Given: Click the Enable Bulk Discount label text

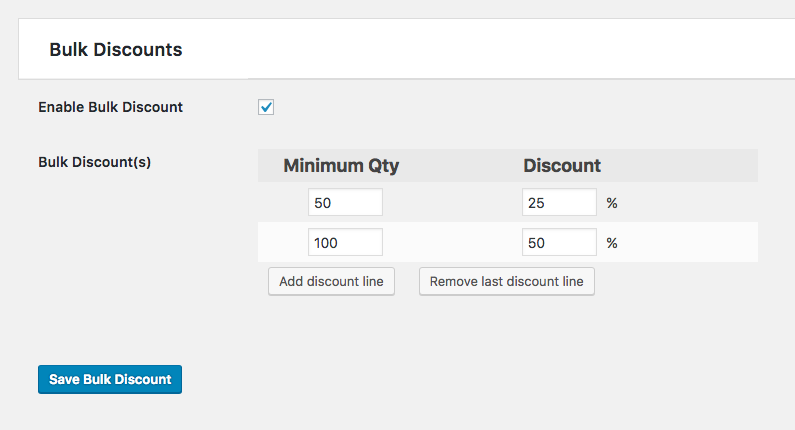Looking at the screenshot, I should coord(110,107).
